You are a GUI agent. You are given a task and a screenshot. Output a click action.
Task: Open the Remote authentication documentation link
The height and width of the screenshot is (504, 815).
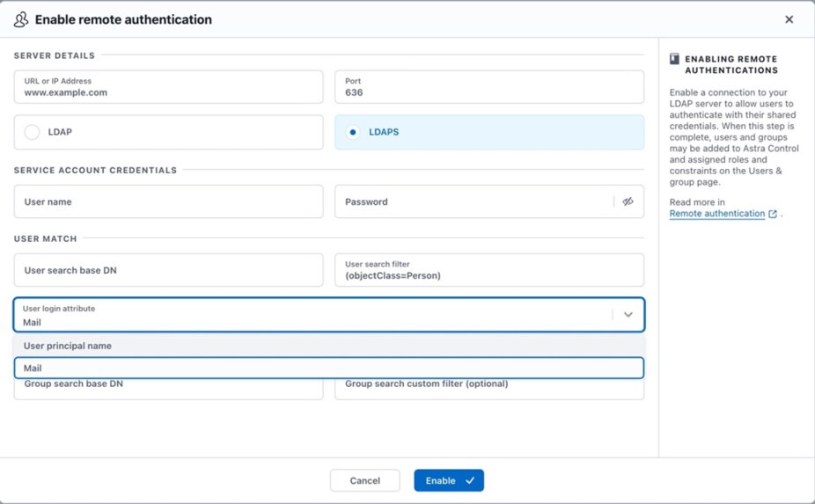(x=716, y=214)
